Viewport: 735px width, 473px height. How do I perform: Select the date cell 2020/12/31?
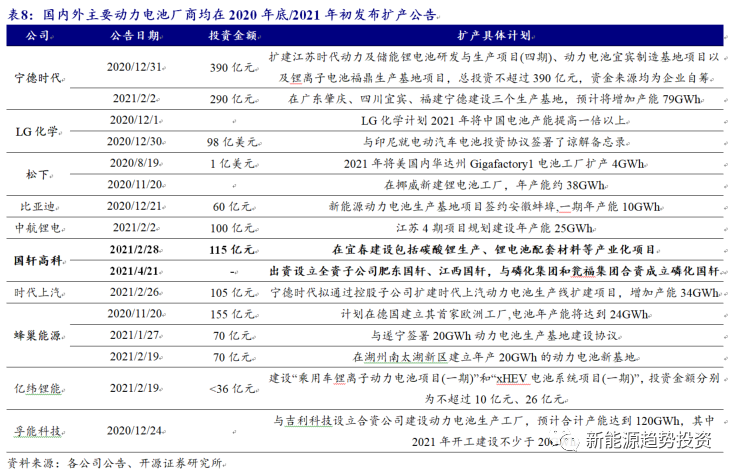135,67
